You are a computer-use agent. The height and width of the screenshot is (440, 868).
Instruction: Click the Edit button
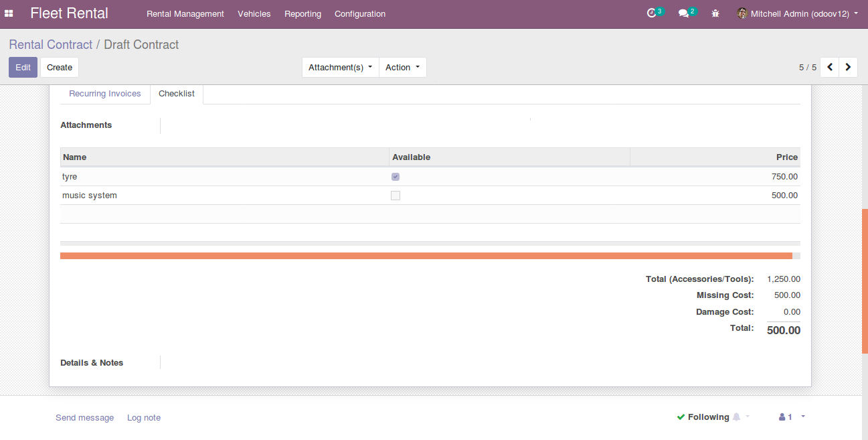(23, 67)
